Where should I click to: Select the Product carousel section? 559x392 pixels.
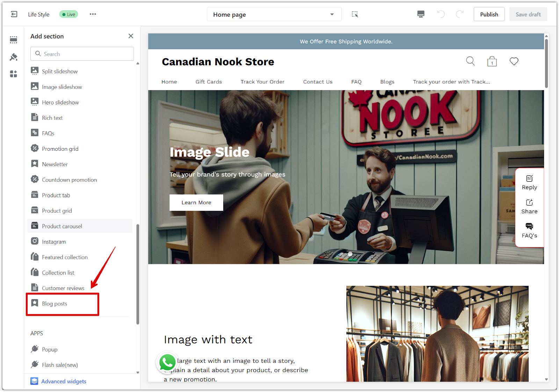(x=80, y=226)
